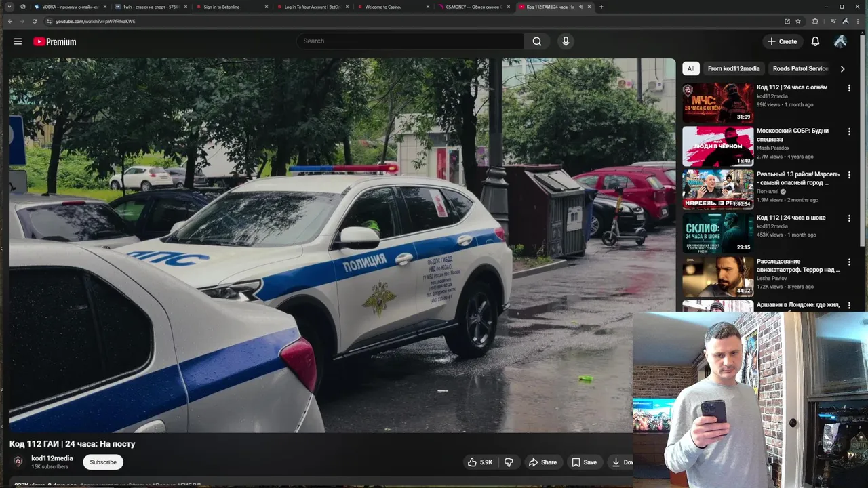Open 'Реальный 13 район! Марсель' video title

[x=798, y=178]
